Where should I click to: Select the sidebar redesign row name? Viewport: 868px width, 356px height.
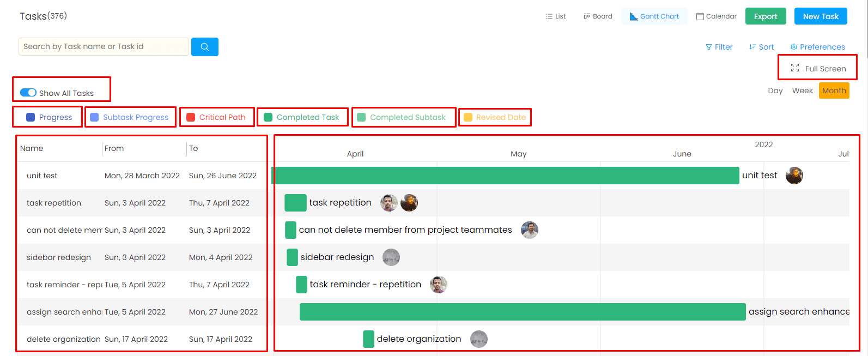click(59, 257)
